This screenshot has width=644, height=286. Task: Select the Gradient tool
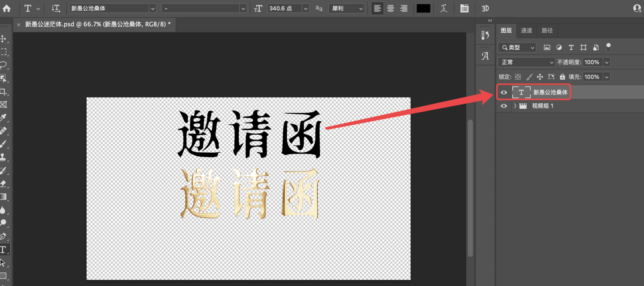3,197
